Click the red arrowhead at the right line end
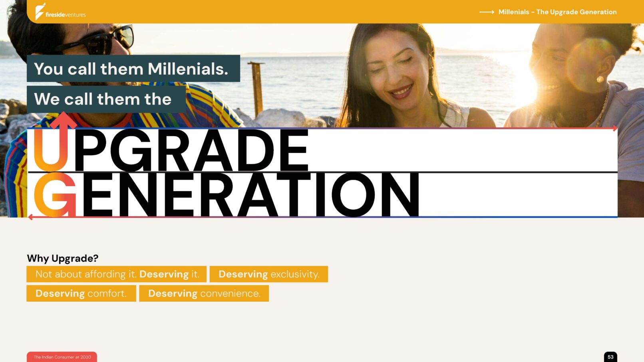 click(615, 128)
